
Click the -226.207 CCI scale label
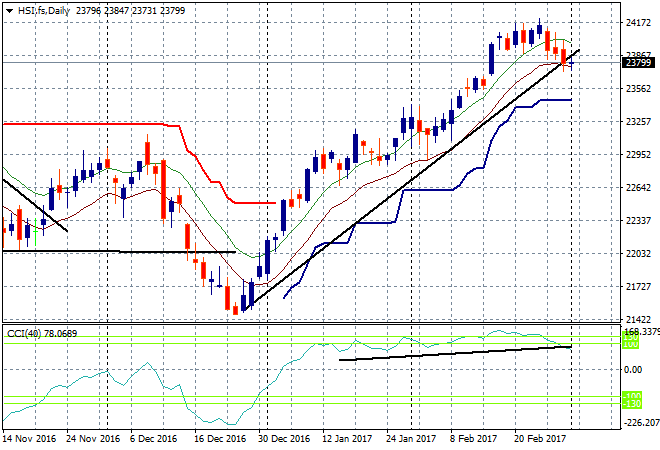pyautogui.click(x=641, y=423)
